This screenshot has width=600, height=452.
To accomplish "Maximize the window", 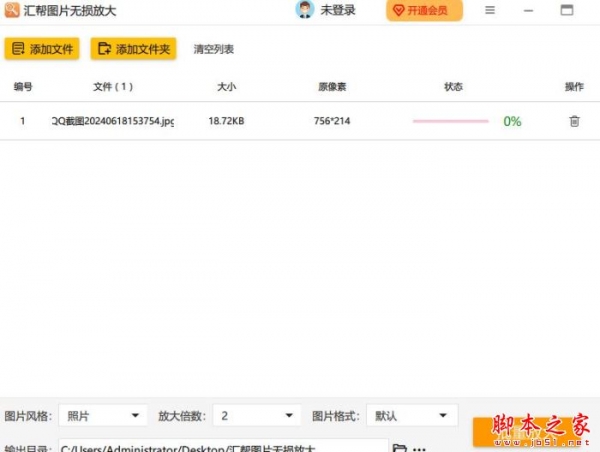I will click(x=567, y=10).
